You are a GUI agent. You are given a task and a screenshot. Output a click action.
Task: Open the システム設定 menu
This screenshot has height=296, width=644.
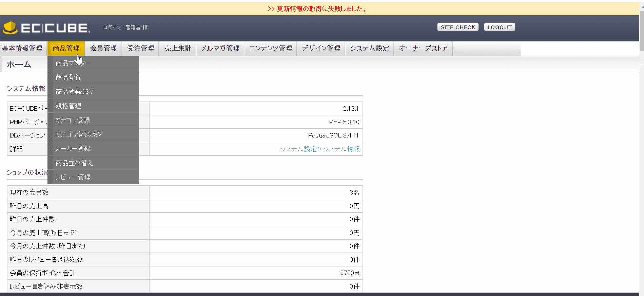click(369, 48)
